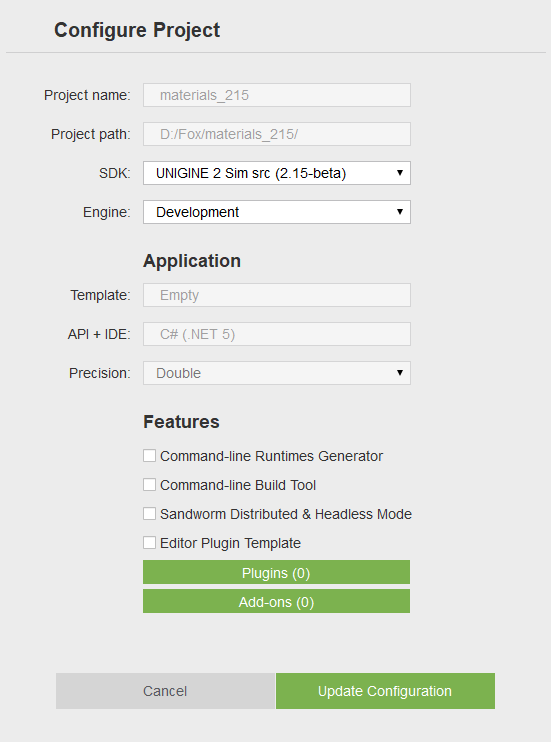This screenshot has height=742, width=551.
Task: Open the Add-ons (0) list
Action: 276,601
